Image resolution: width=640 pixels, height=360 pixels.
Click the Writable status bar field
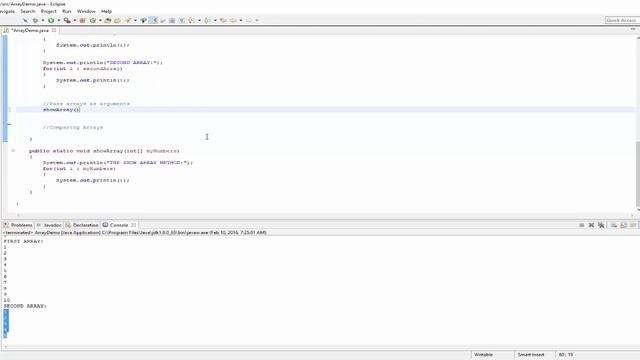pos(483,355)
